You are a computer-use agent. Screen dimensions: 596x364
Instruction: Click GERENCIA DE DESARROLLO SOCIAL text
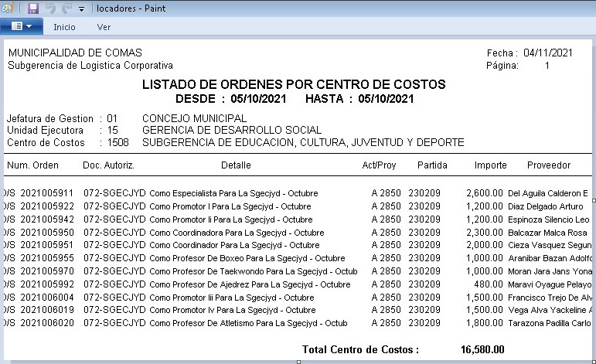point(232,130)
